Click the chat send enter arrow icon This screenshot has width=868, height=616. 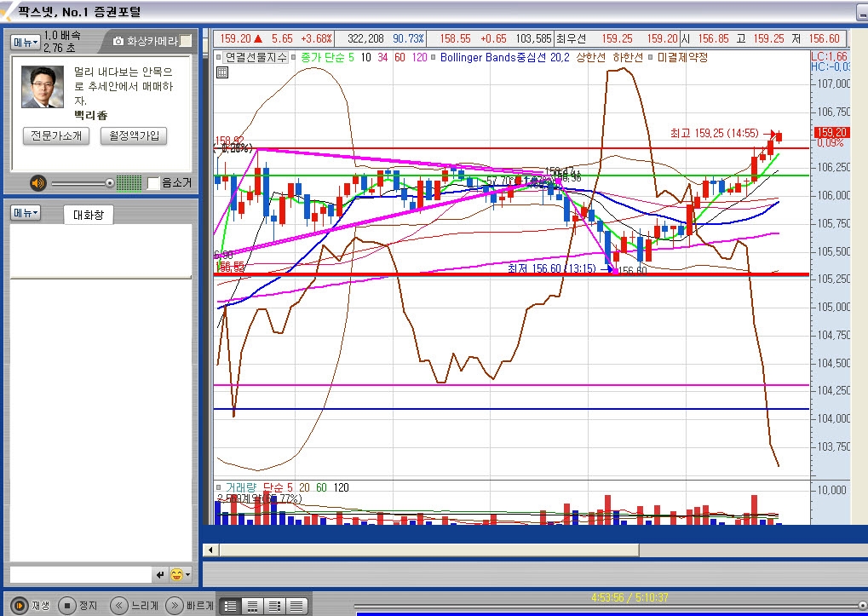(160, 574)
